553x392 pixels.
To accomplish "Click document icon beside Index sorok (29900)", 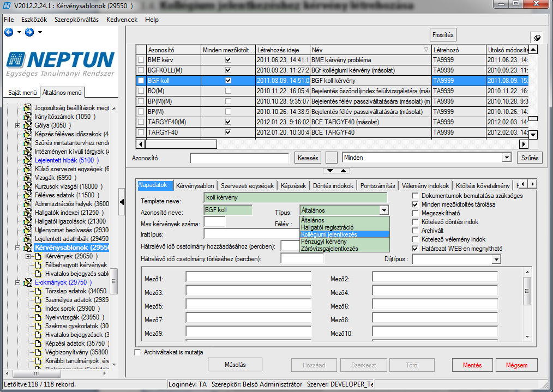I will (x=38, y=309).
